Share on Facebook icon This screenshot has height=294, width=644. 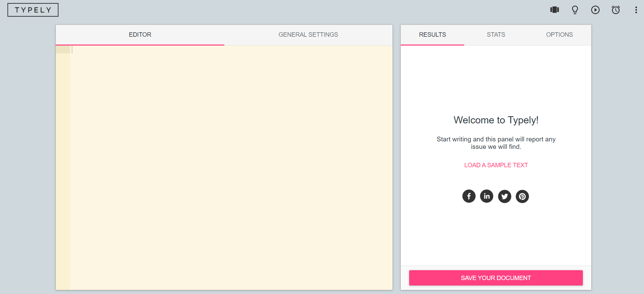point(469,196)
